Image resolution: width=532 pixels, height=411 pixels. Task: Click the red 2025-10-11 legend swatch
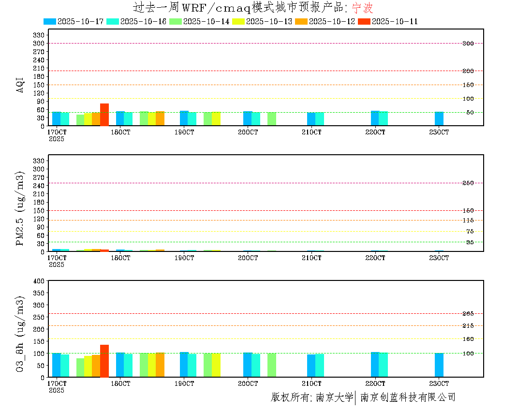[x=364, y=21]
